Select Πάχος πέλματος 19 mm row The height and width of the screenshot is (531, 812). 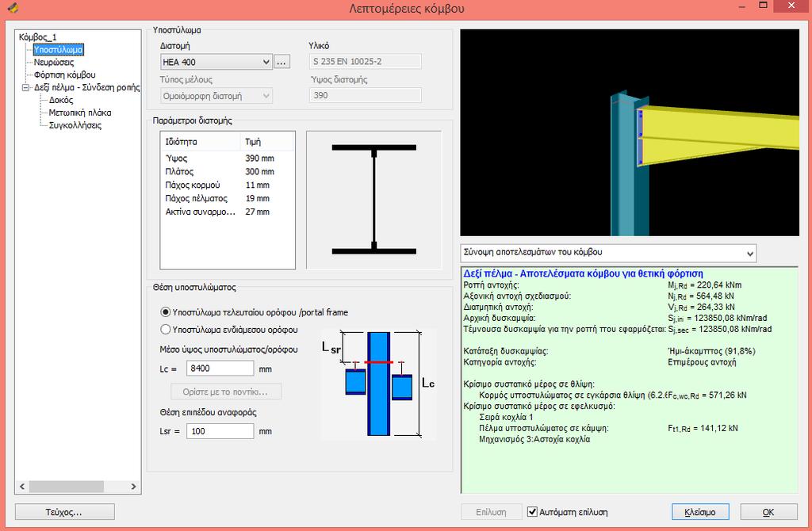228,199
